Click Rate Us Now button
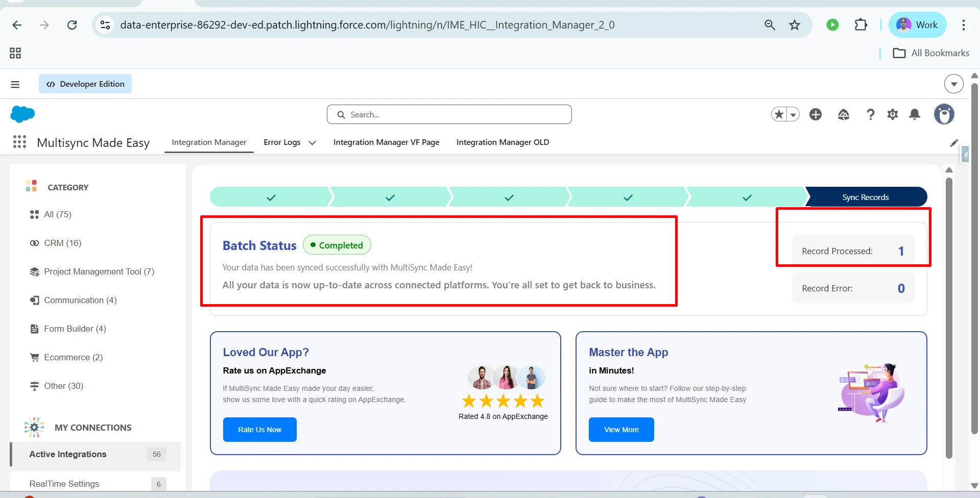This screenshot has height=498, width=980. (x=260, y=430)
